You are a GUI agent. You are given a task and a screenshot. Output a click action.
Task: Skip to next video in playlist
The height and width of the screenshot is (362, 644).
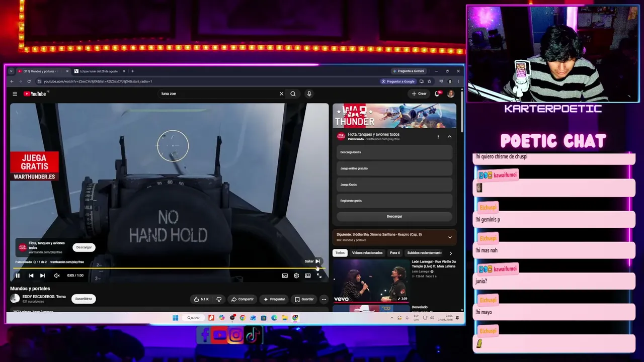[x=43, y=276]
